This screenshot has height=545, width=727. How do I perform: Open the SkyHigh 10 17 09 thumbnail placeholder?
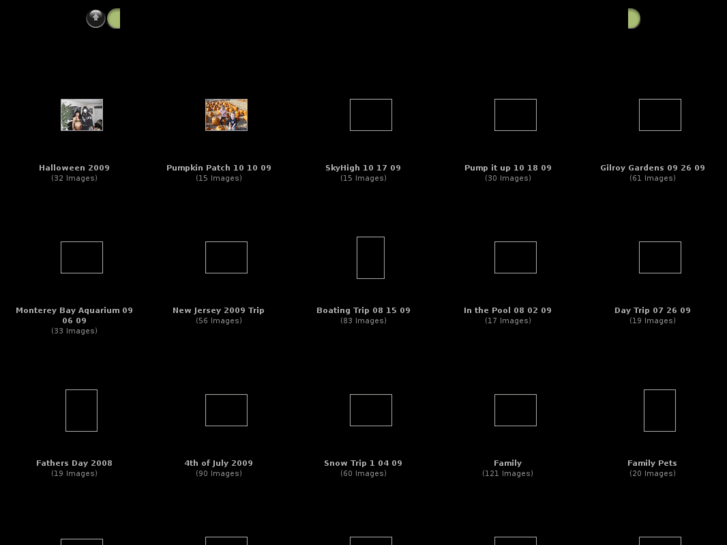coord(371,115)
